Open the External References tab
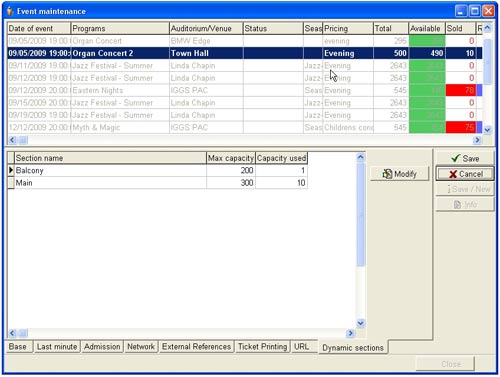This screenshot has height=377, width=500. point(196,347)
